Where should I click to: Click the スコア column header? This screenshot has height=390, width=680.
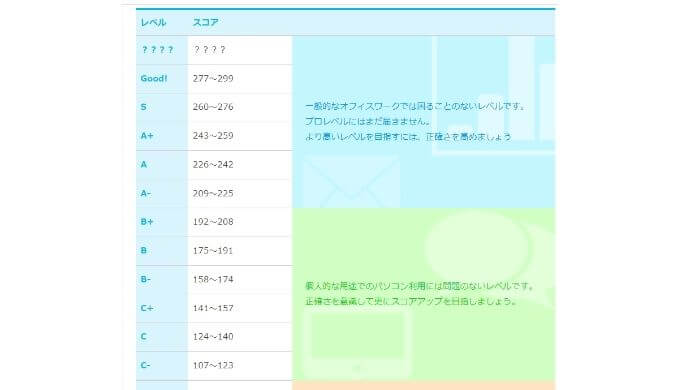206,23
